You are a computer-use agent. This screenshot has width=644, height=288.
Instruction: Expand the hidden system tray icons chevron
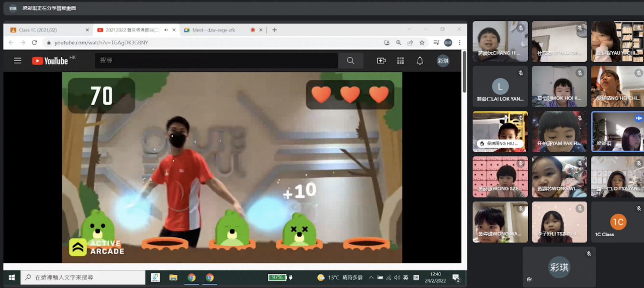(x=371, y=277)
